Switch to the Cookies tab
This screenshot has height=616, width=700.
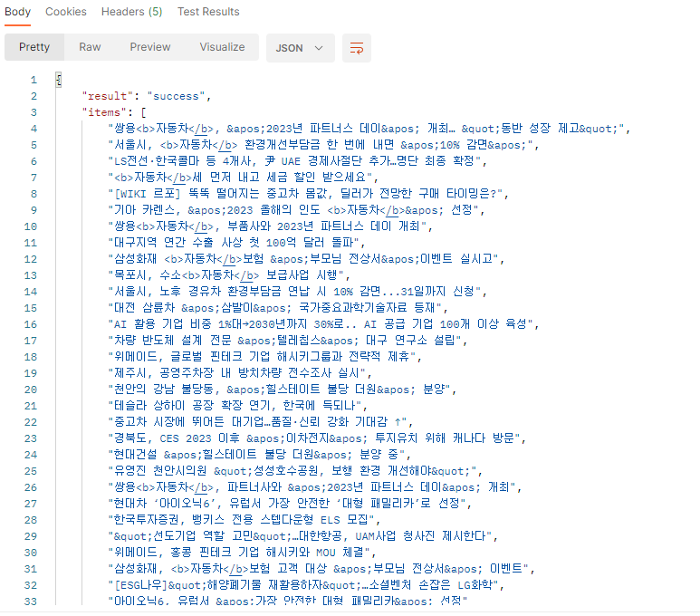pos(65,12)
